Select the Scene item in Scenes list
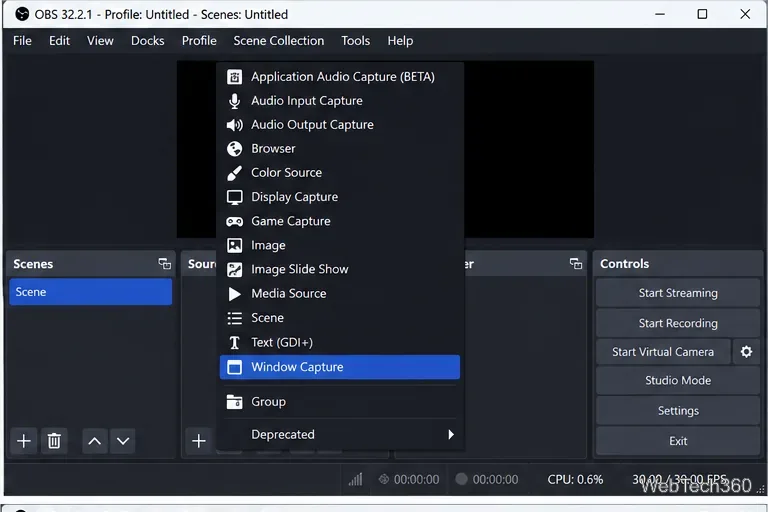The height and width of the screenshot is (512, 768). [x=91, y=292]
